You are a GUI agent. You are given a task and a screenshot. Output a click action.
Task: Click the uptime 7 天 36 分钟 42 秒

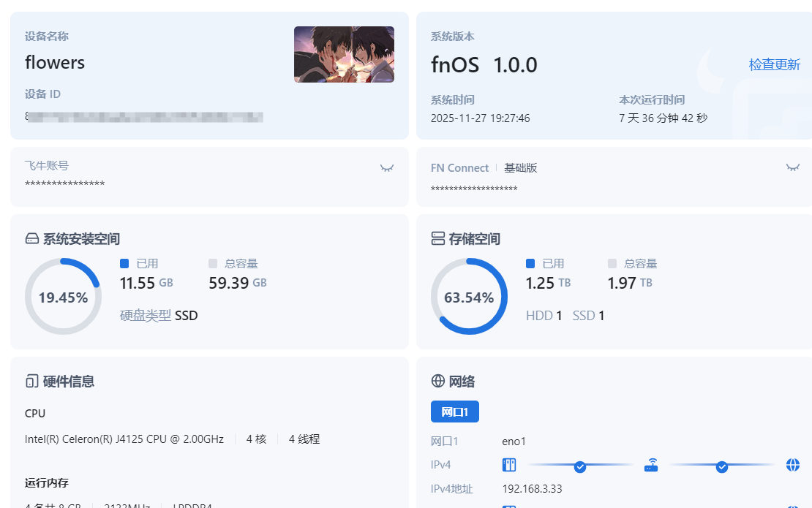pyautogui.click(x=663, y=118)
